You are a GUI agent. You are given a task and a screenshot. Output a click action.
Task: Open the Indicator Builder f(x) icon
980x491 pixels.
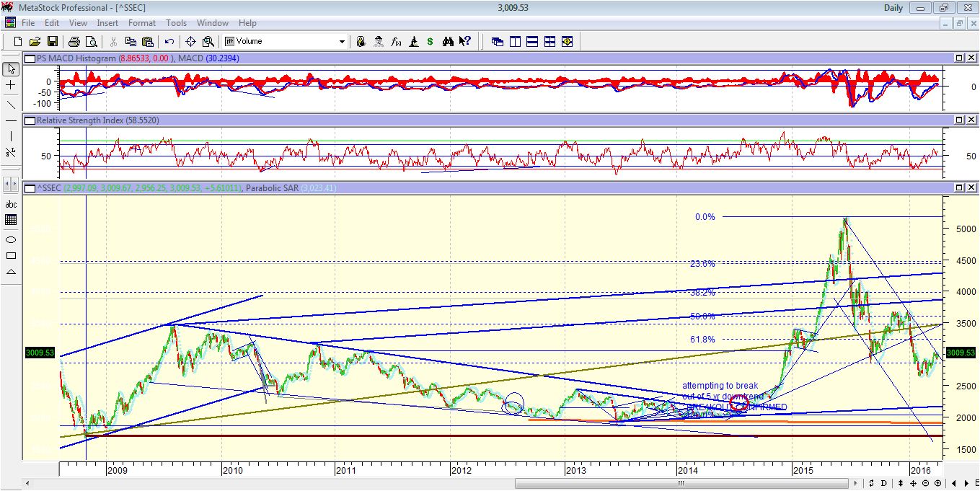(x=395, y=41)
